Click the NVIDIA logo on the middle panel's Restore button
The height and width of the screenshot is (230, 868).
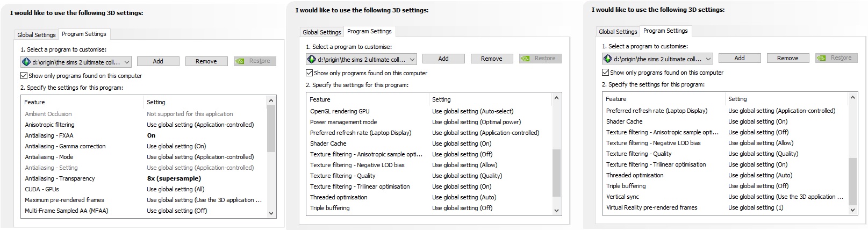[527, 59]
